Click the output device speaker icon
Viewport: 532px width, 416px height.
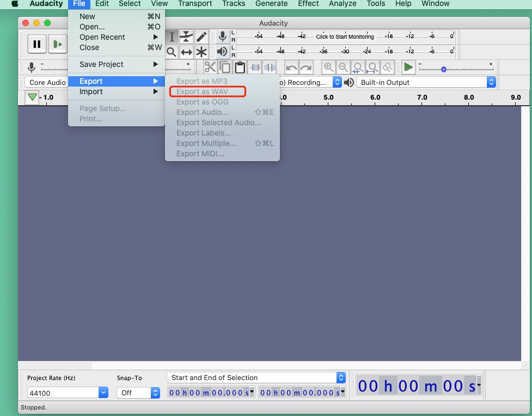tap(349, 82)
